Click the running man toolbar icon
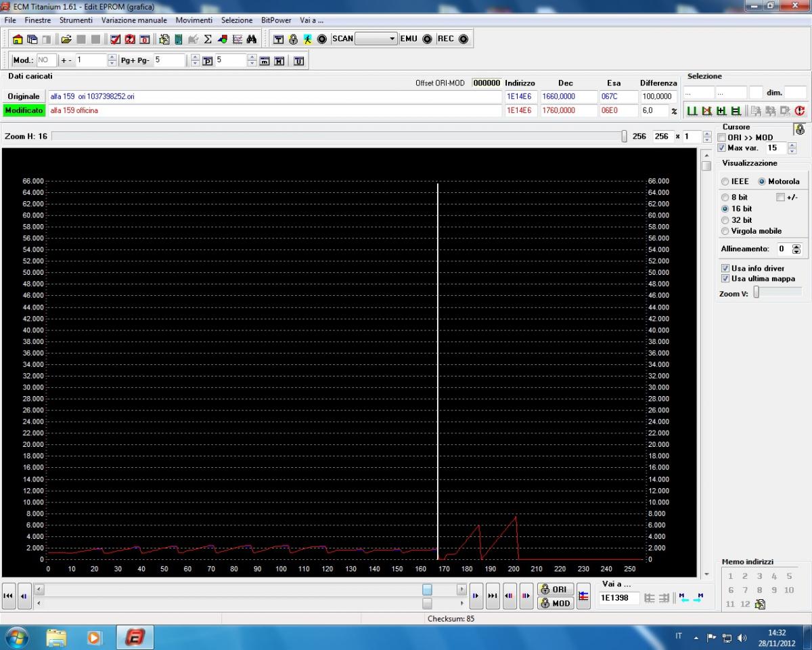The width and height of the screenshot is (812, 650). (307, 39)
